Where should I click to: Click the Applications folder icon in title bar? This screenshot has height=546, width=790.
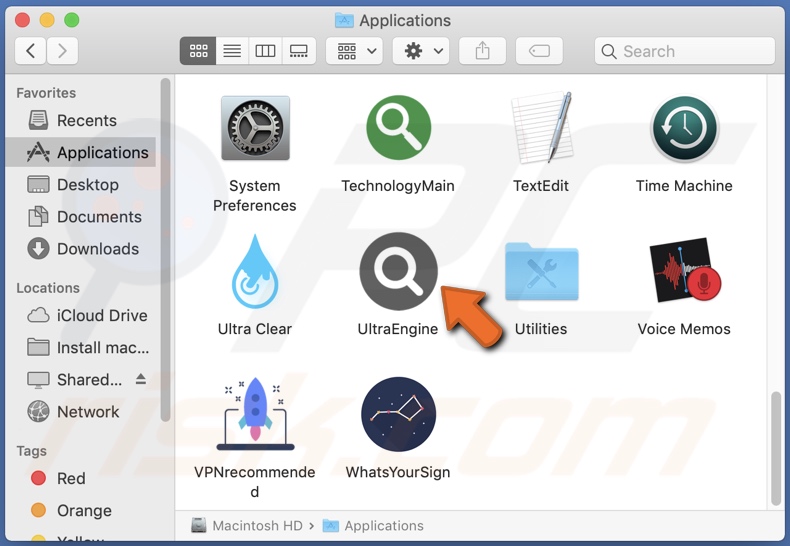(x=344, y=20)
